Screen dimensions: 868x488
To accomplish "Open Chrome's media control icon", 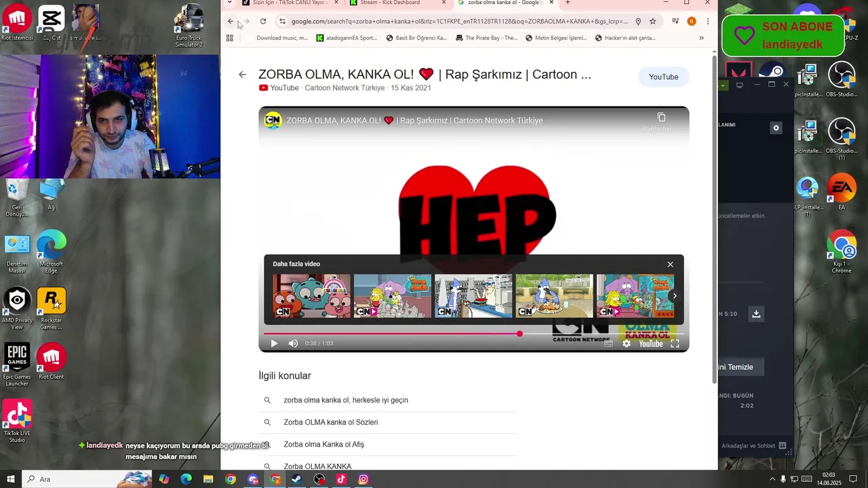I will click(x=675, y=21).
